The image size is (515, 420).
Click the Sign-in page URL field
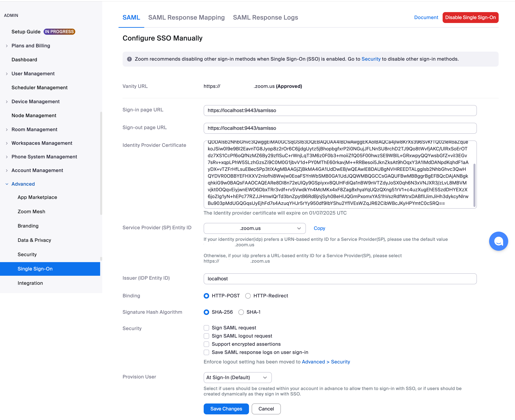340,111
